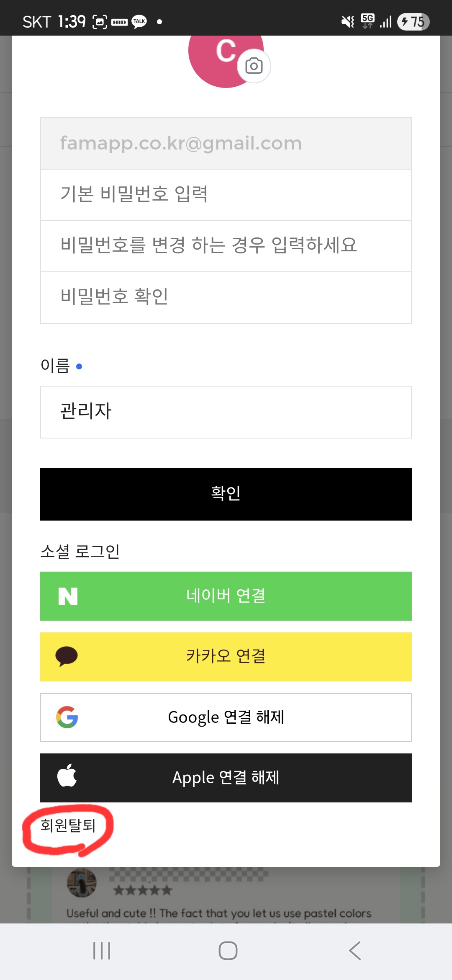
Task: Tap the Kakao speech bubble icon
Action: [67, 656]
